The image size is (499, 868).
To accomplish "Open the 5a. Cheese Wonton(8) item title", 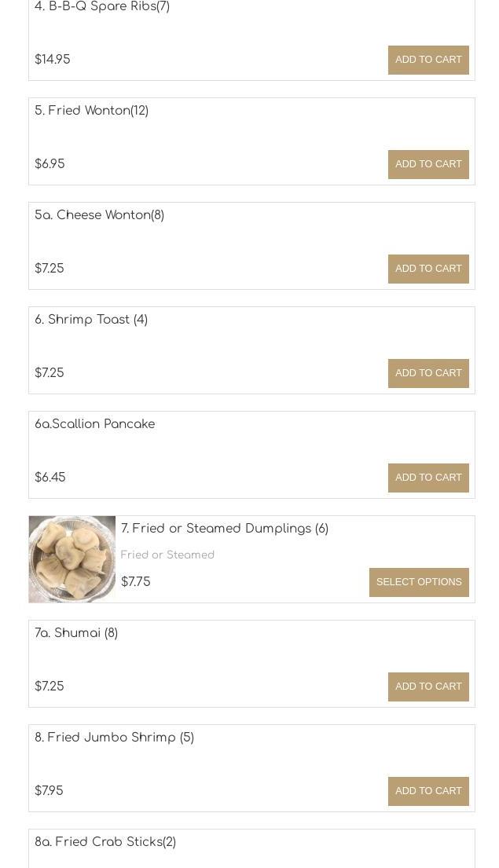I will pyautogui.click(x=99, y=214).
